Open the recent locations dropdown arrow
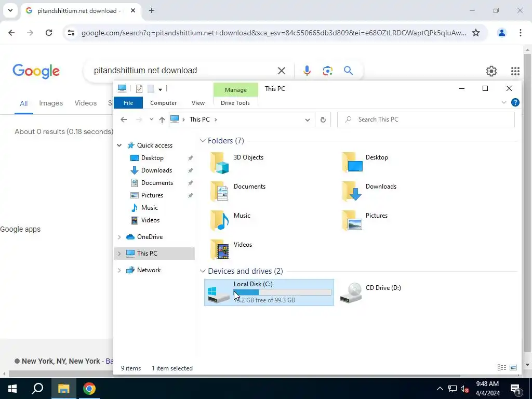The width and height of the screenshot is (532, 399). coord(151,119)
